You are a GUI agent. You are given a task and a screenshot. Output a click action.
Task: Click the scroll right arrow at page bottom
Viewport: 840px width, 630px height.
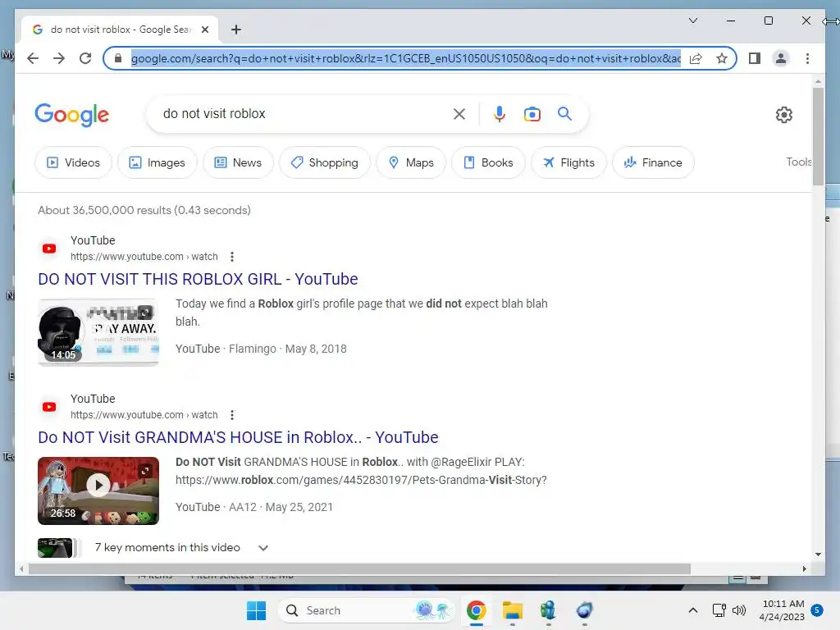coord(804,569)
